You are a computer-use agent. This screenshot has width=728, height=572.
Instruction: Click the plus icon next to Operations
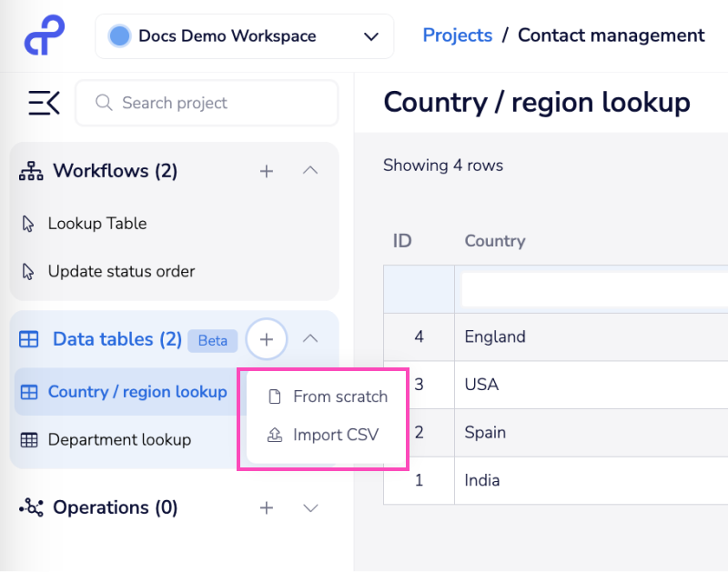266,507
